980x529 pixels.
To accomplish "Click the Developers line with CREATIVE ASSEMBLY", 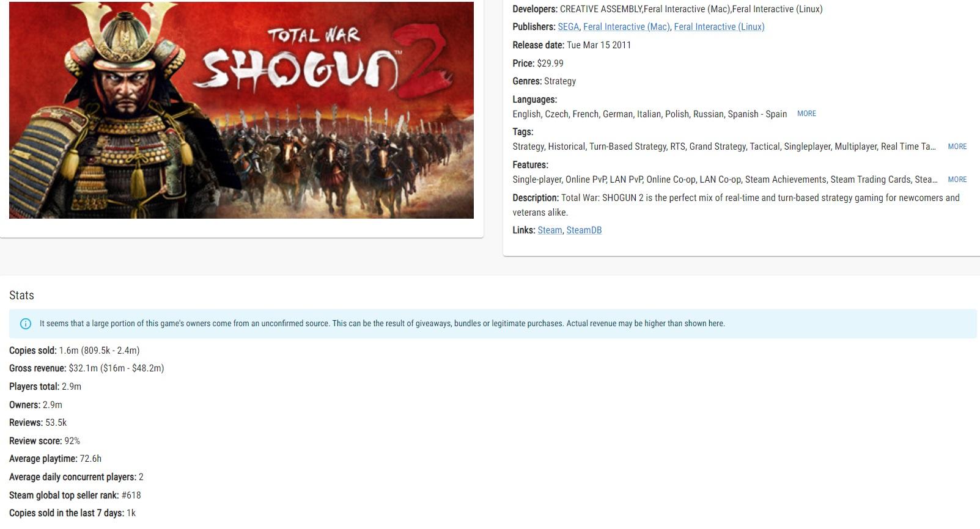I will (668, 9).
